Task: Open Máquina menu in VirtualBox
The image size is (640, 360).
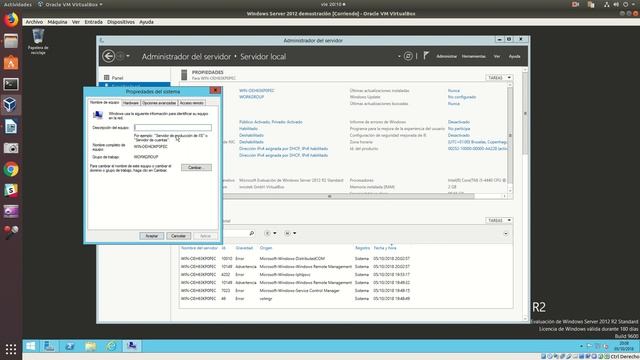Action: (57, 22)
